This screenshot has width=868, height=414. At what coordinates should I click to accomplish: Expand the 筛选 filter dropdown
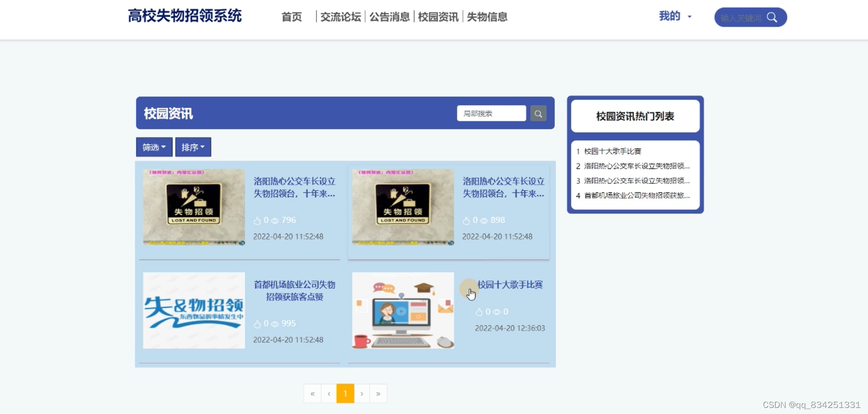(154, 147)
